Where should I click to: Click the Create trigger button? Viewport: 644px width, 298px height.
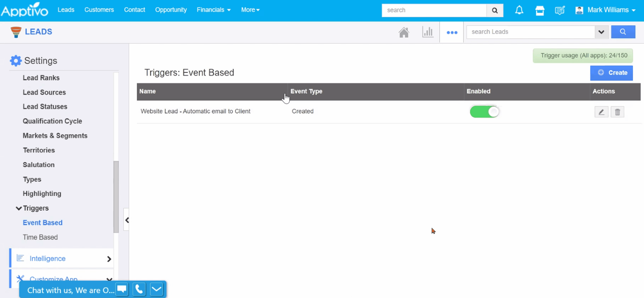click(x=611, y=73)
